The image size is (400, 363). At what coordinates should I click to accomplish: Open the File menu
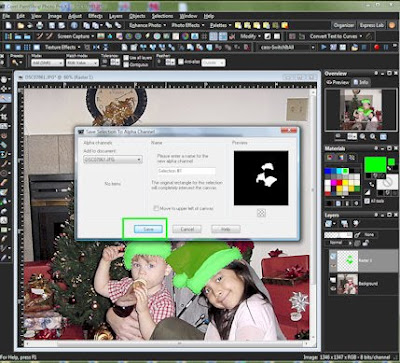[x=6, y=16]
